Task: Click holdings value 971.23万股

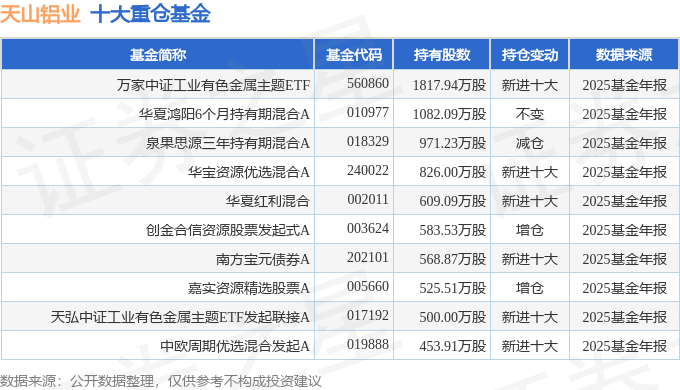Action: [452, 143]
